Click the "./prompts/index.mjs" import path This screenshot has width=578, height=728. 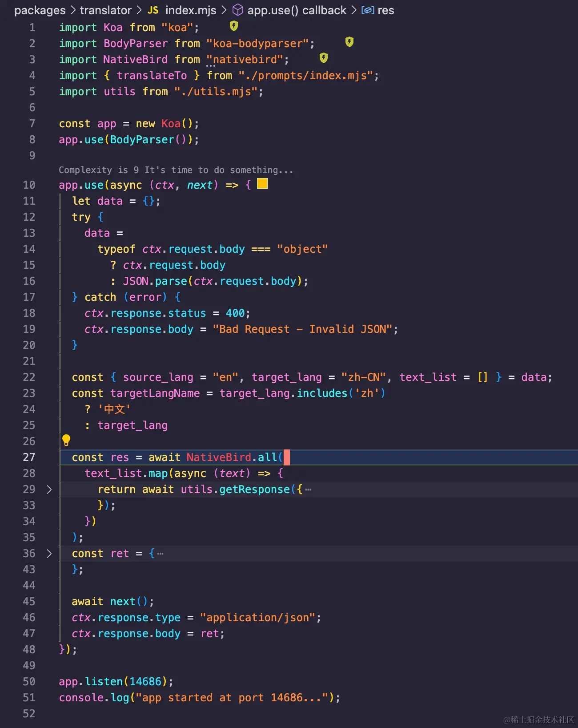coord(306,76)
